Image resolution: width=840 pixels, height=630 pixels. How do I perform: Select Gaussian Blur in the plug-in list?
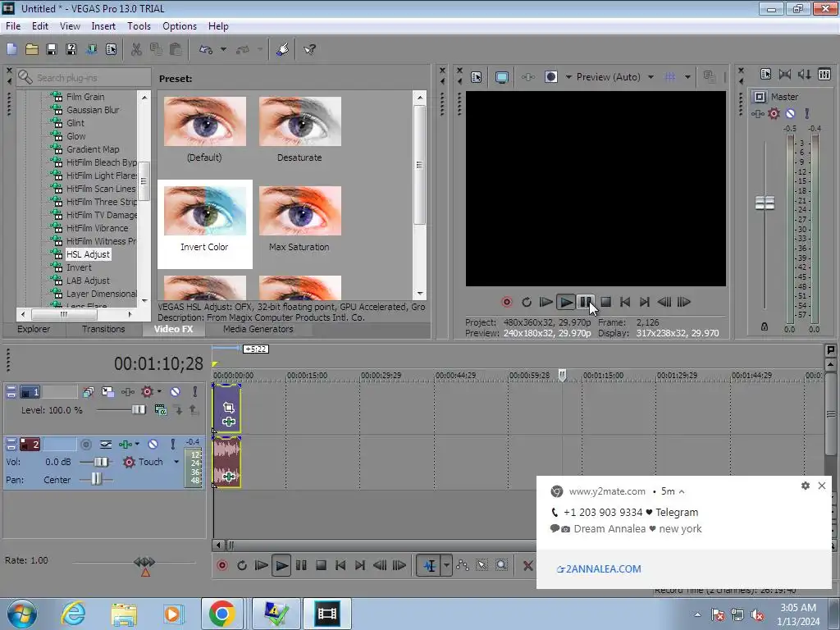[93, 110]
